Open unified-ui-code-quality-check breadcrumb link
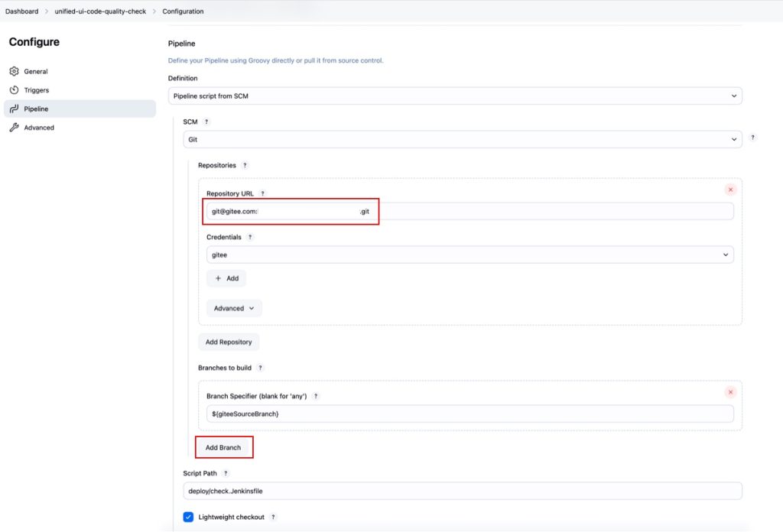The width and height of the screenshot is (783, 532). 100,11
